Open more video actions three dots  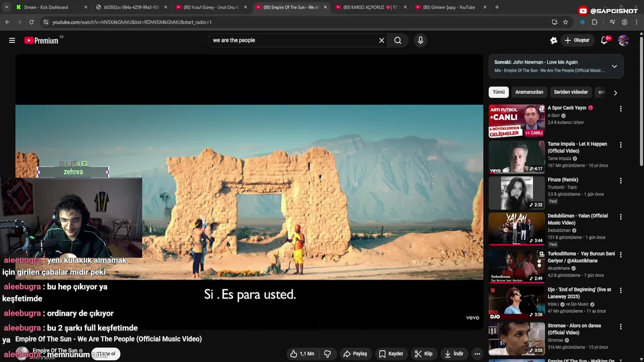tap(477, 354)
